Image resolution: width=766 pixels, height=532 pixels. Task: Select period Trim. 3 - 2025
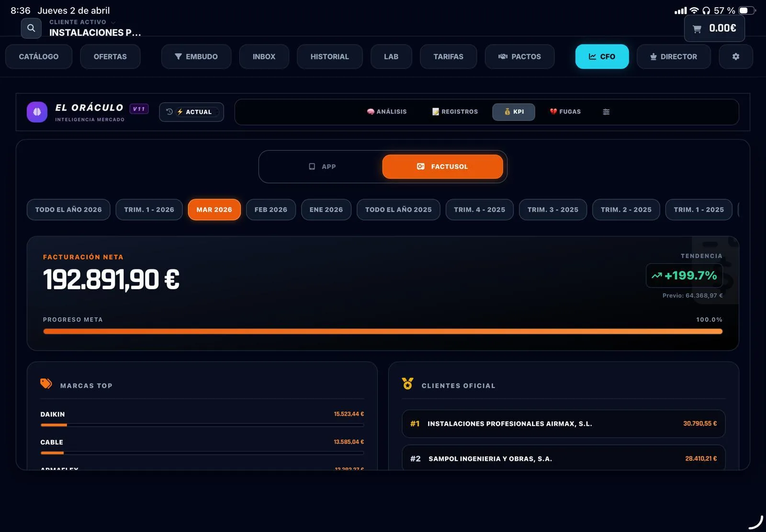coord(553,210)
